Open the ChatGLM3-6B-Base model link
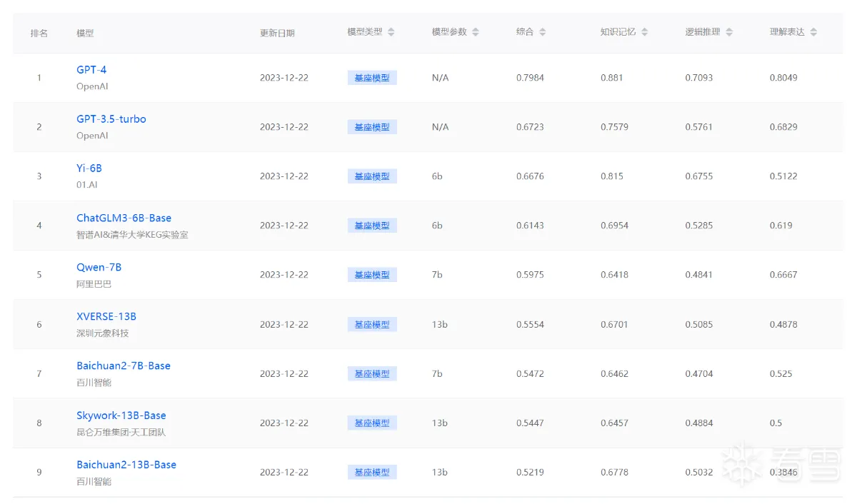Screen dimensions: 857x504 point(124,218)
